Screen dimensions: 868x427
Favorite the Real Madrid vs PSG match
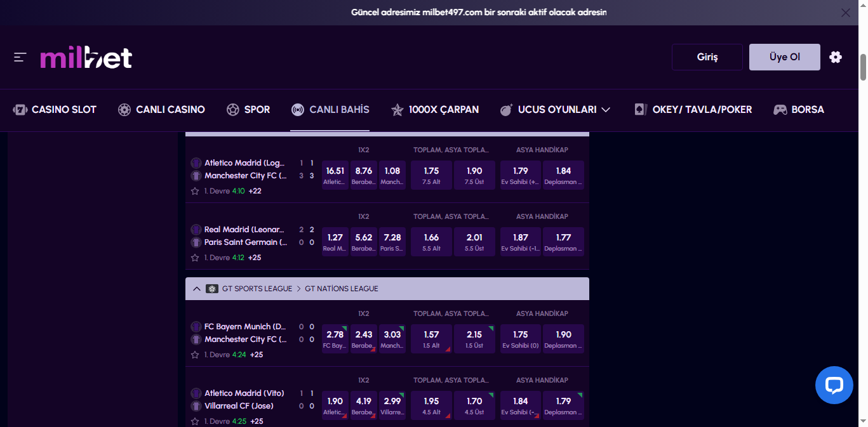tap(196, 258)
